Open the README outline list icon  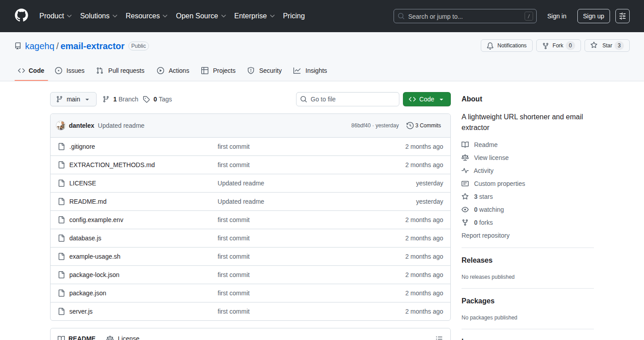[x=439, y=338]
